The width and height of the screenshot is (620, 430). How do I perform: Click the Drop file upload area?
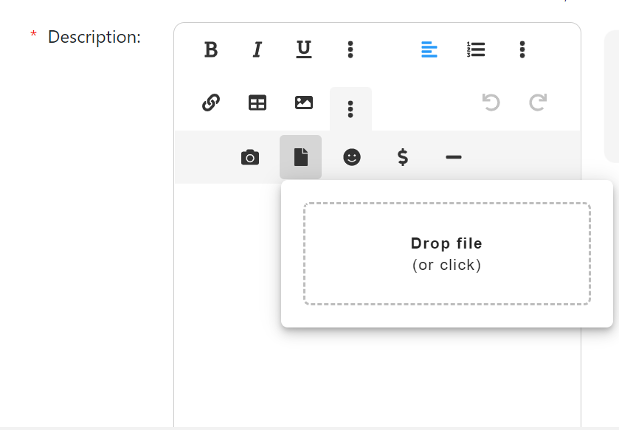[447, 254]
